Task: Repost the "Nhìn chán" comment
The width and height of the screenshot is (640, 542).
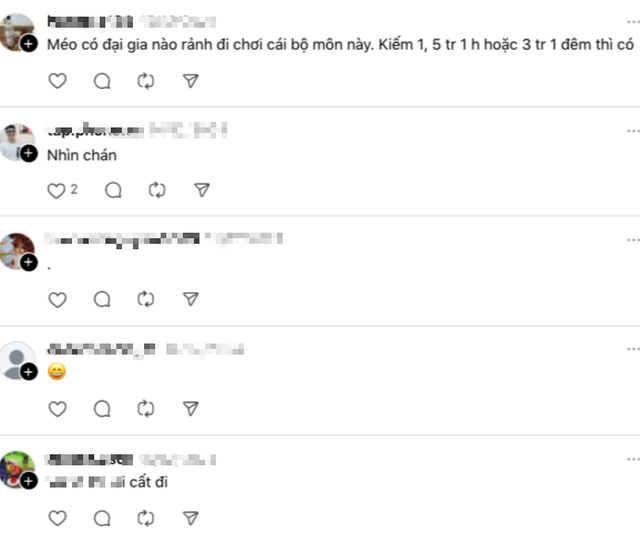Action: (x=157, y=190)
